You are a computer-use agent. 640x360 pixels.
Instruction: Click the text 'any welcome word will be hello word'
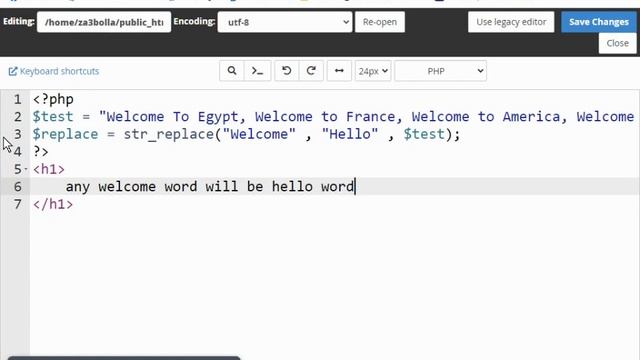click(x=210, y=187)
